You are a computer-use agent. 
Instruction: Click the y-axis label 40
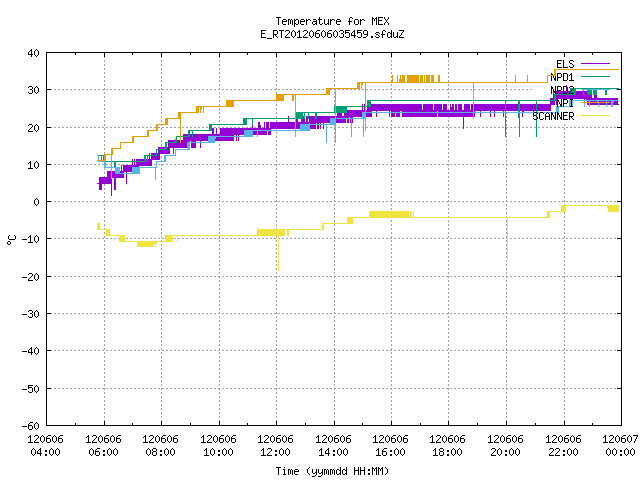(33, 53)
